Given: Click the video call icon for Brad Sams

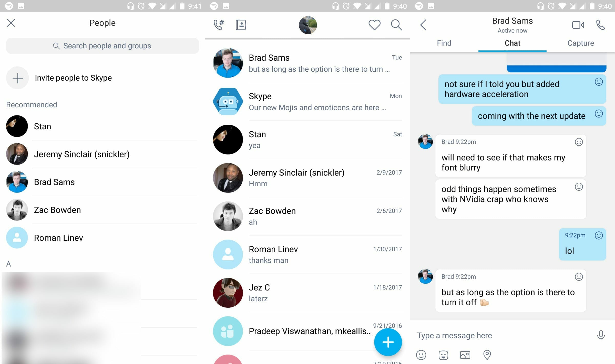Looking at the screenshot, I should coord(579,25).
